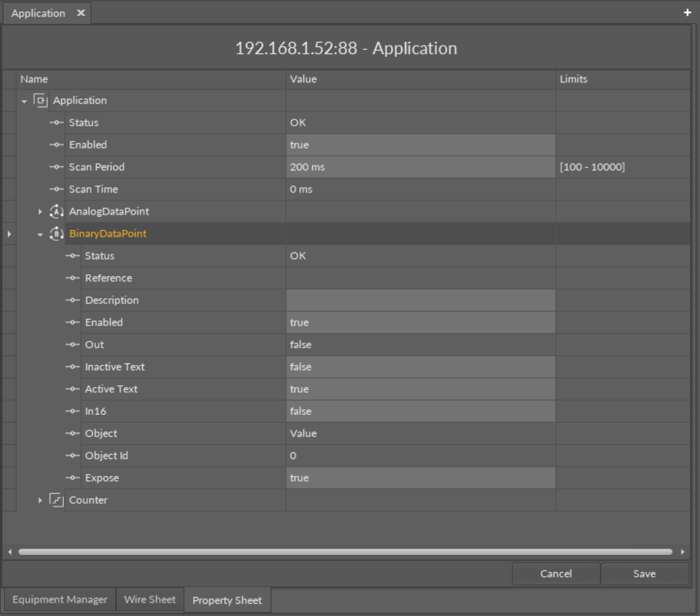
Task: Click the BinaryDataPoint component icon
Action: (58, 234)
